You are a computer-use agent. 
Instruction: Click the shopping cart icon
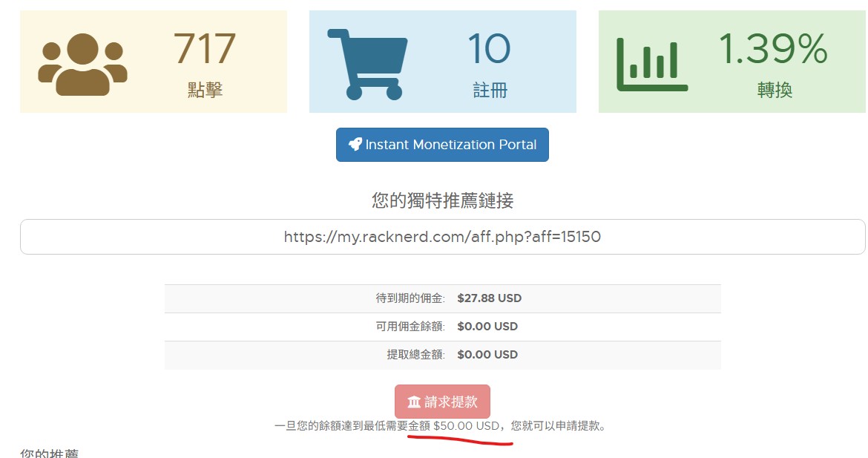pos(367,64)
